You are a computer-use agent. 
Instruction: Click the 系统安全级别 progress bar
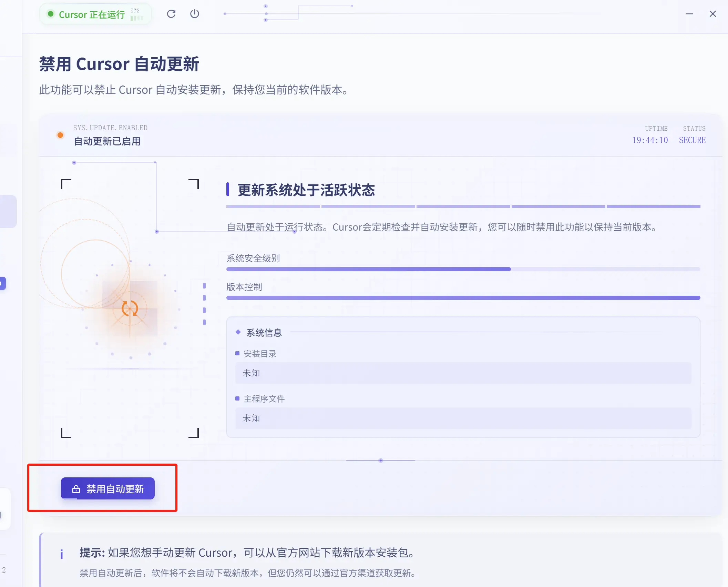pos(463,269)
